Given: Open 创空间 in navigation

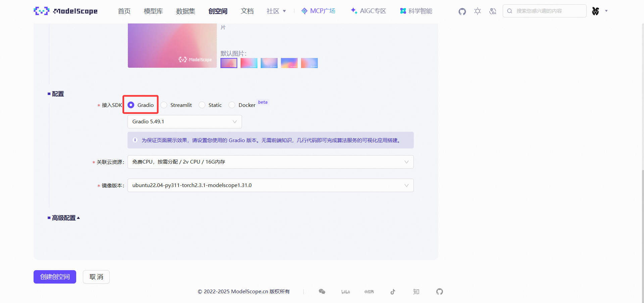Looking at the screenshot, I should click(x=218, y=11).
